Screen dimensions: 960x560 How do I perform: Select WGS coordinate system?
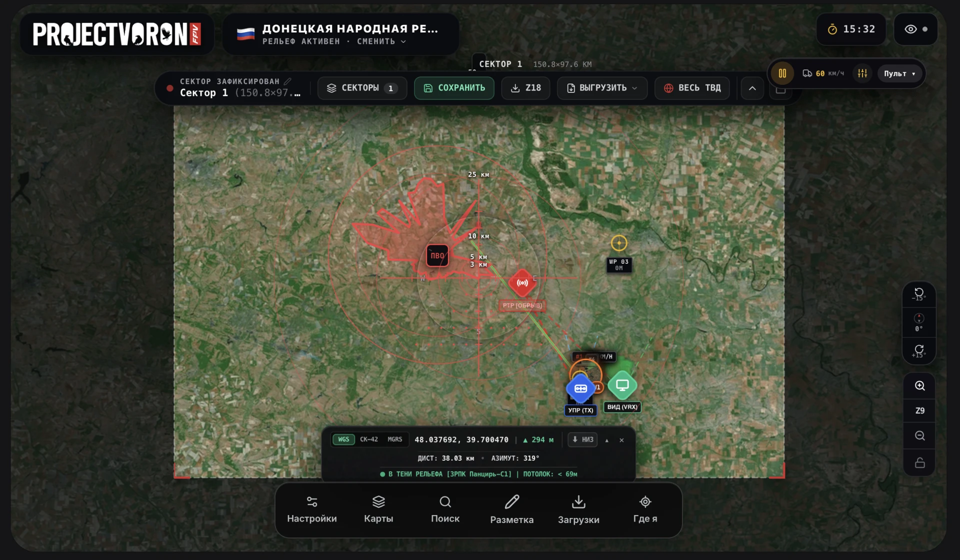[343, 440]
